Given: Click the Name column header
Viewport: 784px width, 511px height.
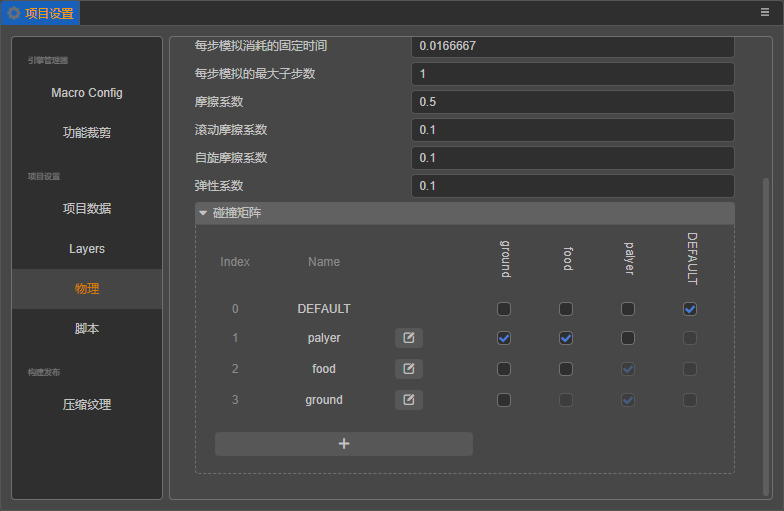Looking at the screenshot, I should tap(324, 262).
